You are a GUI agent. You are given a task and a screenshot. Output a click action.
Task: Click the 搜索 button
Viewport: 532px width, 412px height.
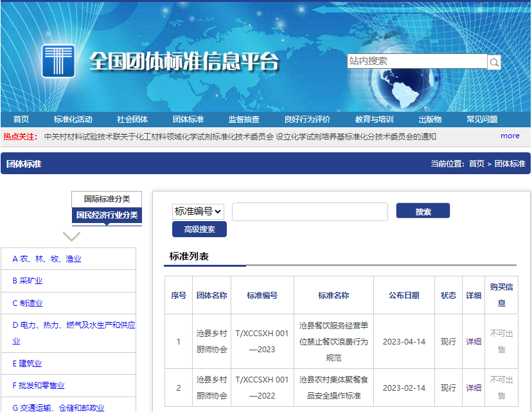[423, 211]
